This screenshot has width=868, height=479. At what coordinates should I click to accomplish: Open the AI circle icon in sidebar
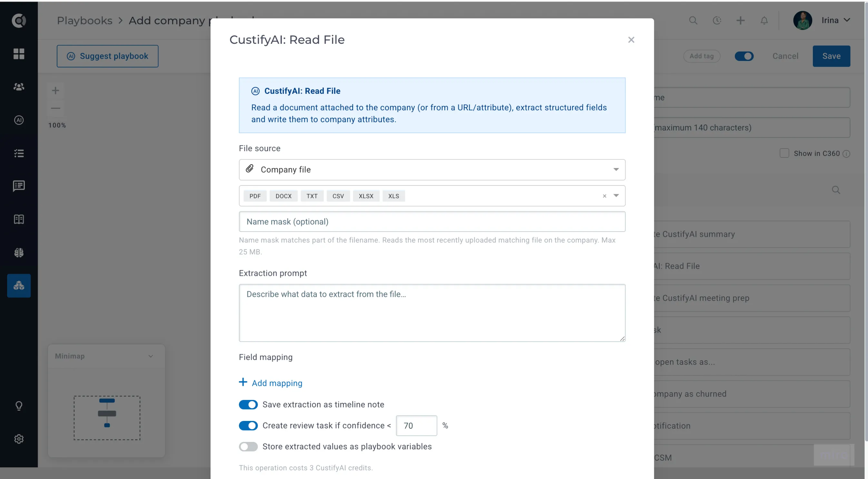[x=19, y=120]
